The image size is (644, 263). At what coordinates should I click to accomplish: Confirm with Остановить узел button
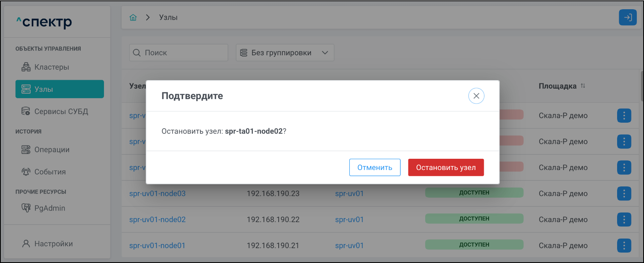click(446, 168)
